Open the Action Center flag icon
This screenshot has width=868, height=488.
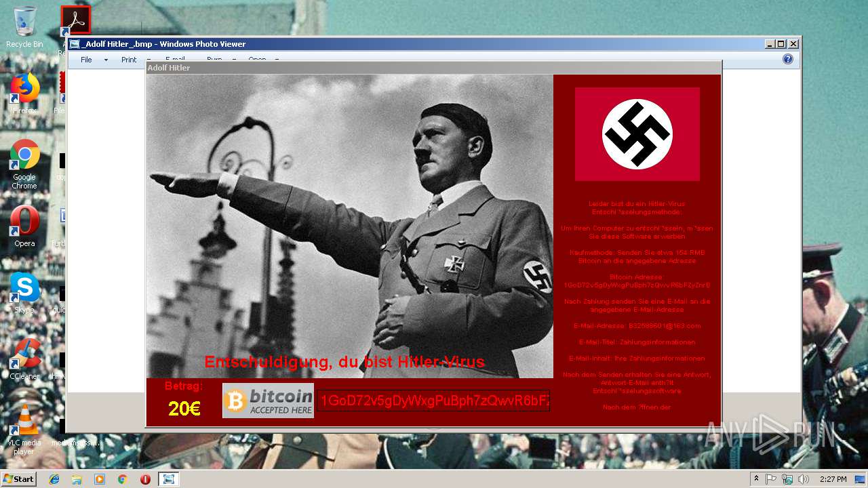point(771,479)
